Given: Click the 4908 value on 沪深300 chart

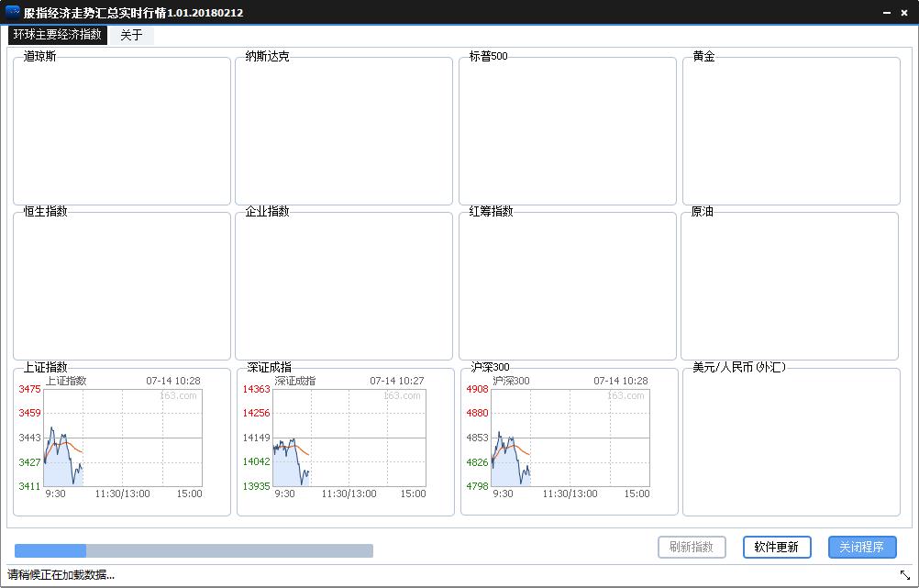Looking at the screenshot, I should (x=477, y=389).
